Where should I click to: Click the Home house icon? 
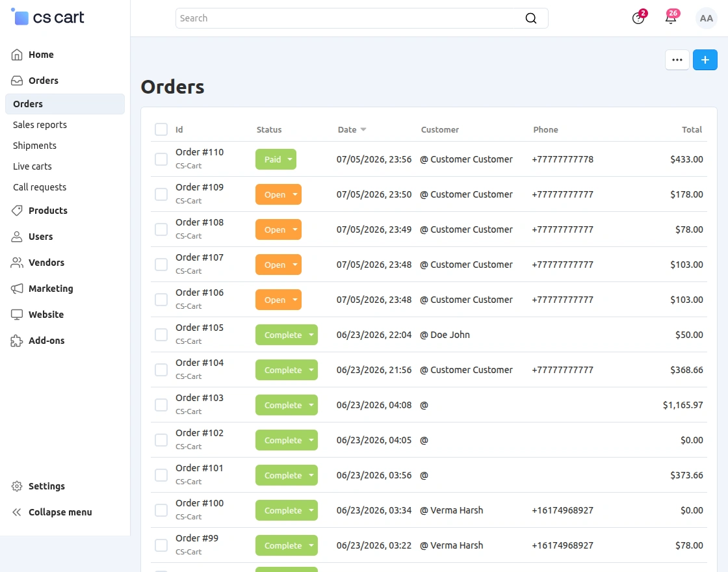pyautogui.click(x=17, y=55)
